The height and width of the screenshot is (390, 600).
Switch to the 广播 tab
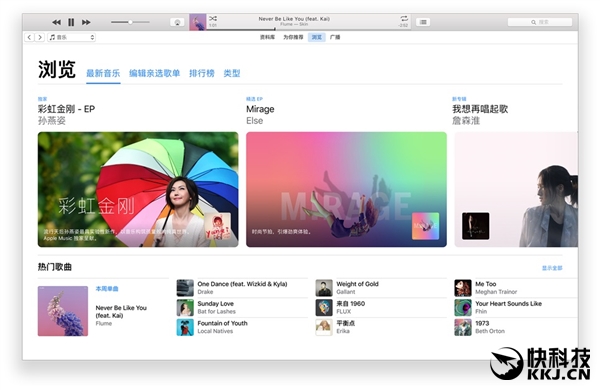335,37
